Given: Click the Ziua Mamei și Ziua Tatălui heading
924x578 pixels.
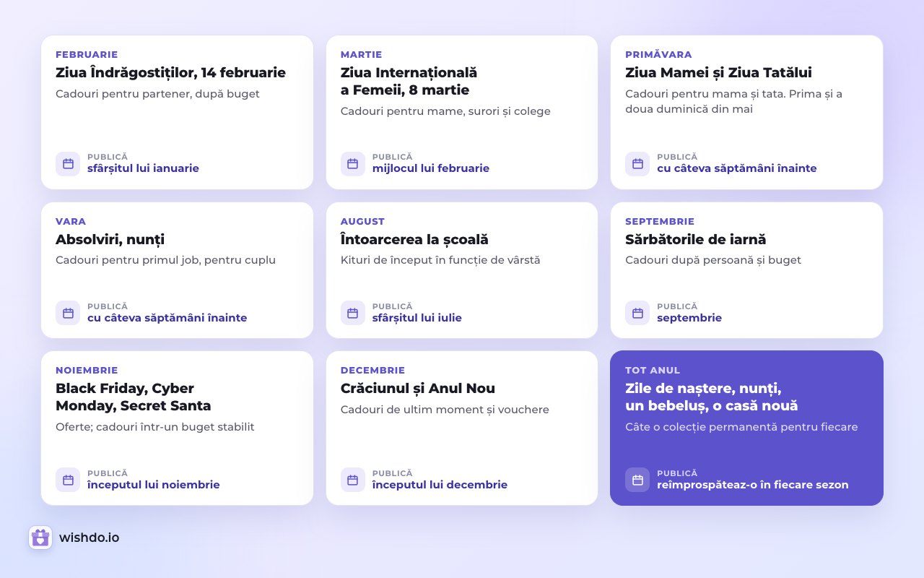Looking at the screenshot, I should click(718, 72).
